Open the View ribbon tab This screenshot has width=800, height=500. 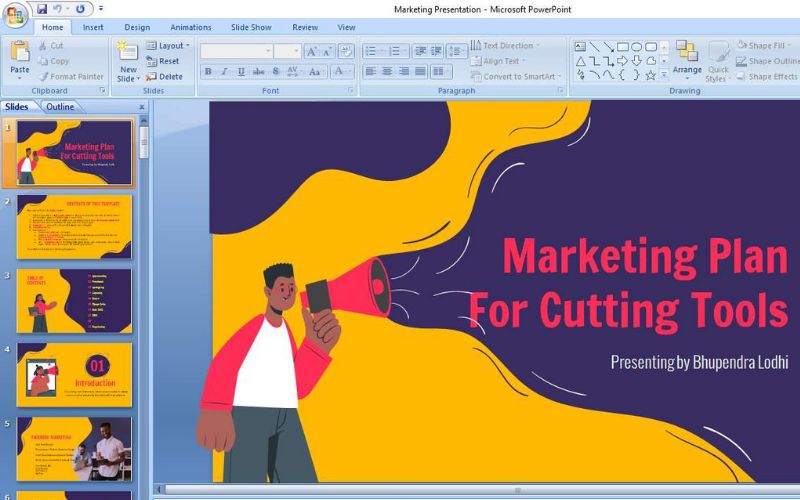point(346,28)
